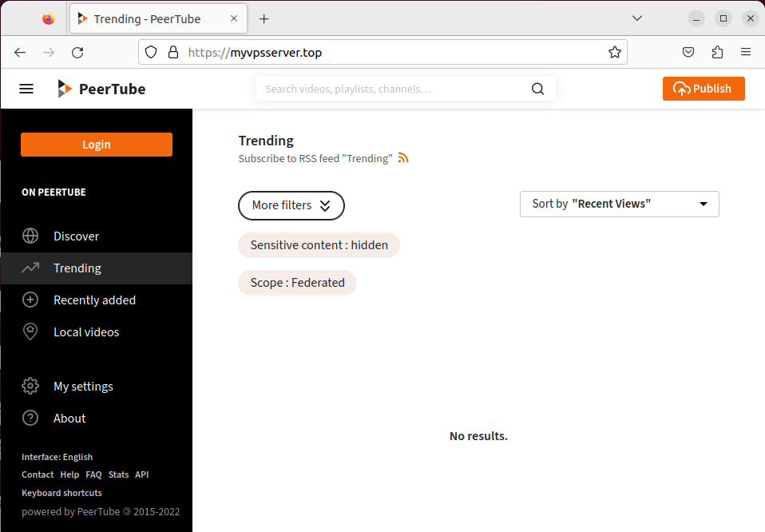Open My settings with the gear icon
This screenshot has width=765, height=532.
30,386
